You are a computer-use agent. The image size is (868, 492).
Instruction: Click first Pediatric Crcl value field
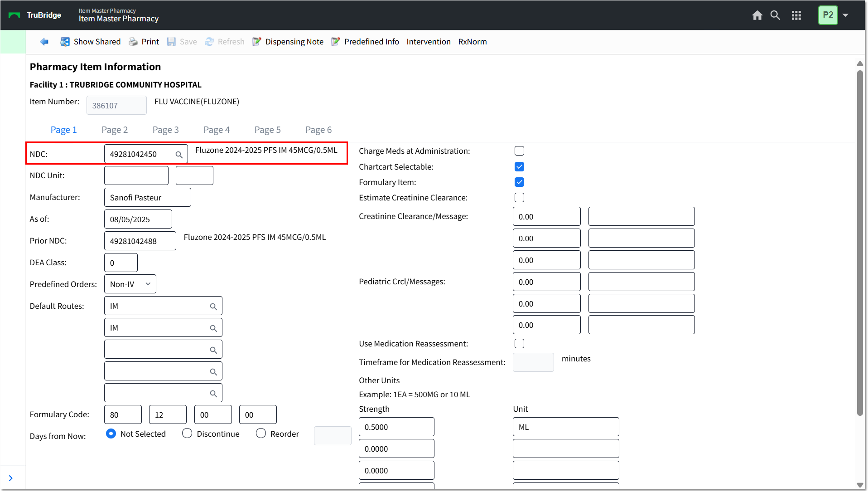[x=546, y=282]
